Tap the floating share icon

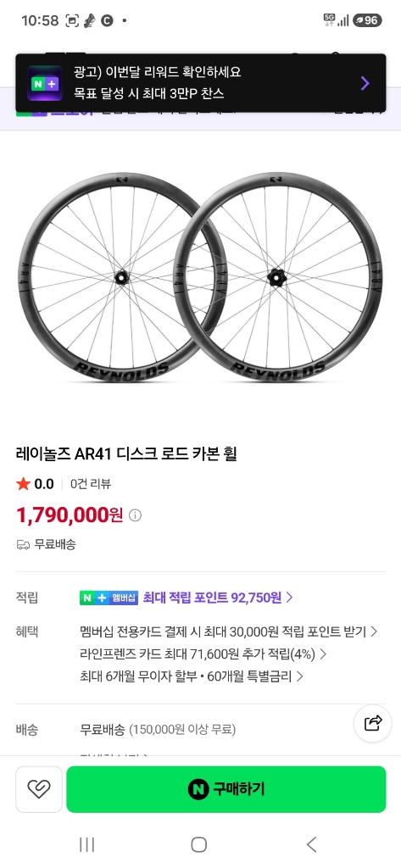click(373, 723)
